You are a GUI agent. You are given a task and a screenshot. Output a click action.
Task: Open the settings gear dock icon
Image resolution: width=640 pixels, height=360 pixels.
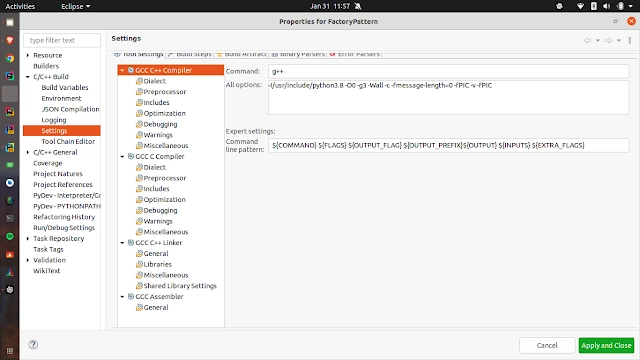point(10,290)
